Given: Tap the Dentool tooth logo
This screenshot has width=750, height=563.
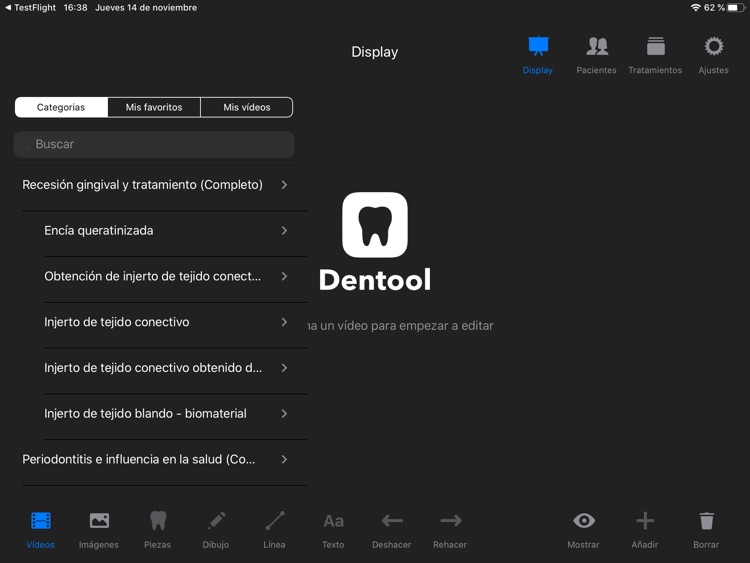Looking at the screenshot, I should (375, 225).
